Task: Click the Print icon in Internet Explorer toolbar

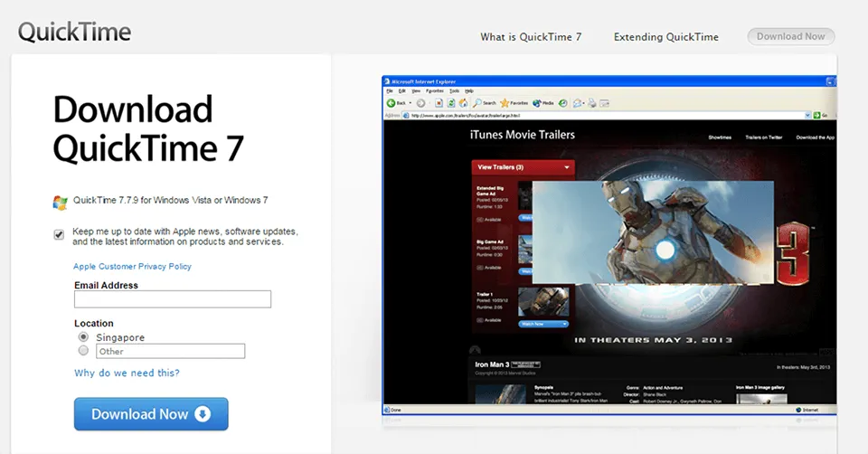Action: tap(592, 103)
